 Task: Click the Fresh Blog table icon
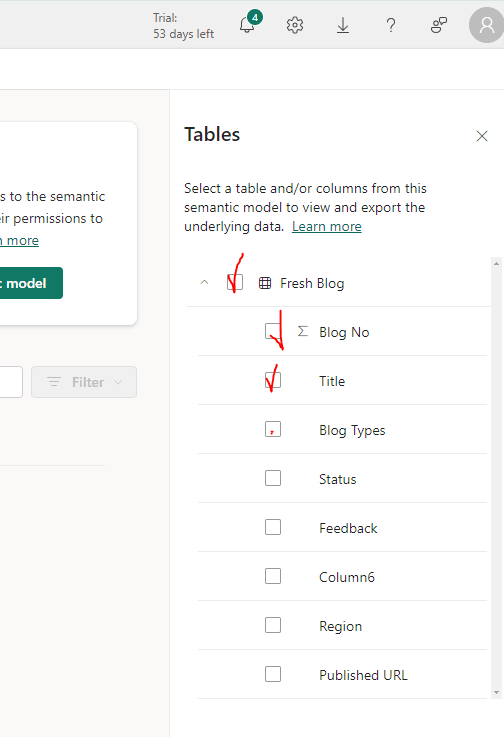[x=265, y=283]
